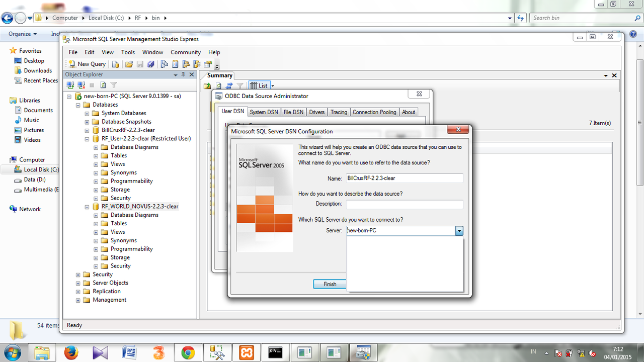Click the Properties Window toolbar icon
The image size is (644, 362).
click(x=207, y=64)
